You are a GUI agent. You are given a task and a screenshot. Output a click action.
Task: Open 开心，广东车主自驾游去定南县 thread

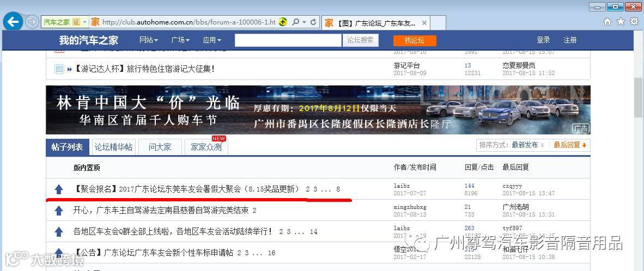(161, 211)
